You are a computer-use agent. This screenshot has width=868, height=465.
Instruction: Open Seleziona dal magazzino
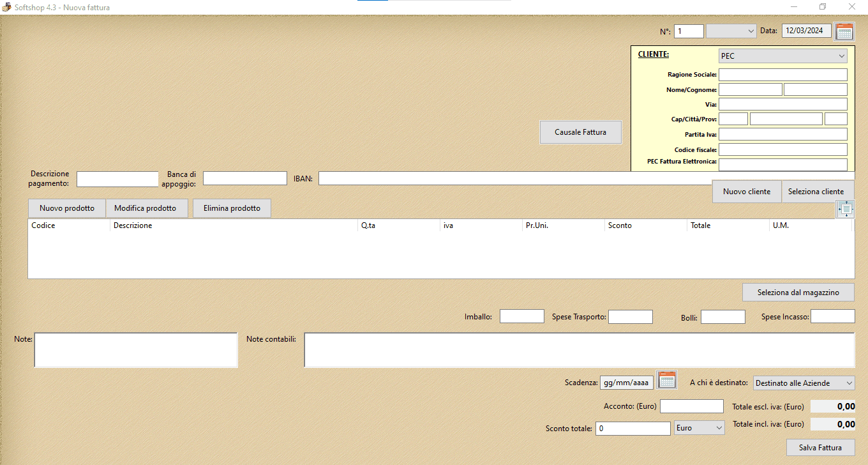coord(798,292)
